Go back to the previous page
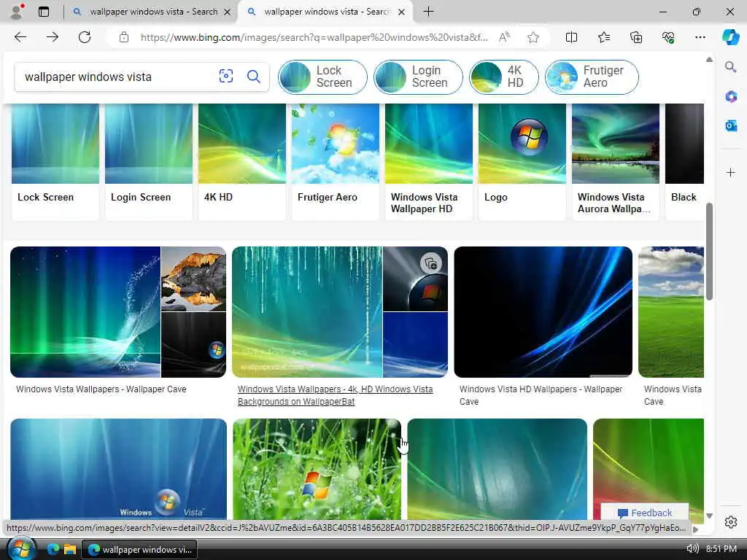This screenshot has width=747, height=560. [20, 37]
